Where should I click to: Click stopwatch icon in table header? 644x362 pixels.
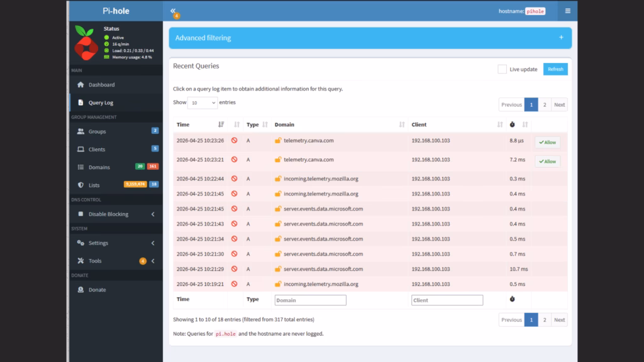[512, 124]
